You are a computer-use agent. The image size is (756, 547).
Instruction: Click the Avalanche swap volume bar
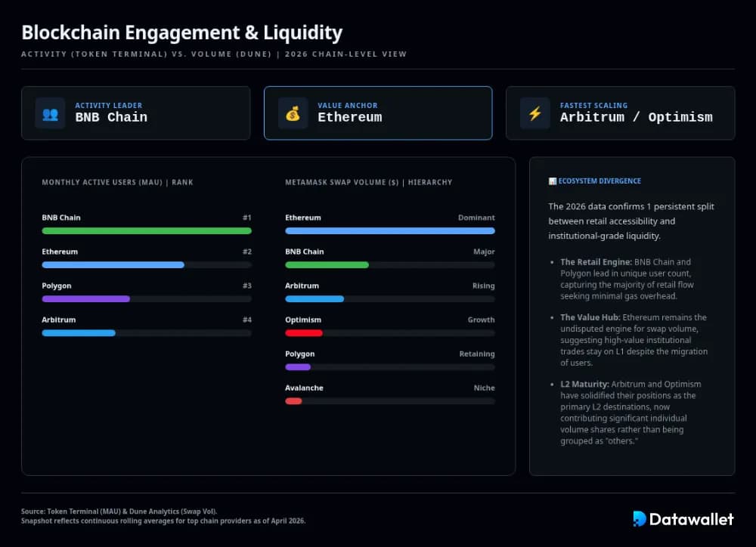pos(293,401)
